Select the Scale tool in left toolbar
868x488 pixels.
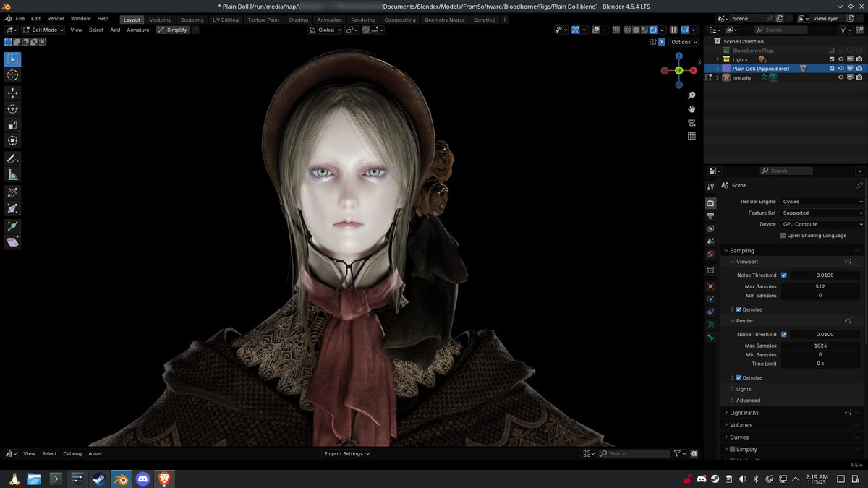click(x=13, y=125)
